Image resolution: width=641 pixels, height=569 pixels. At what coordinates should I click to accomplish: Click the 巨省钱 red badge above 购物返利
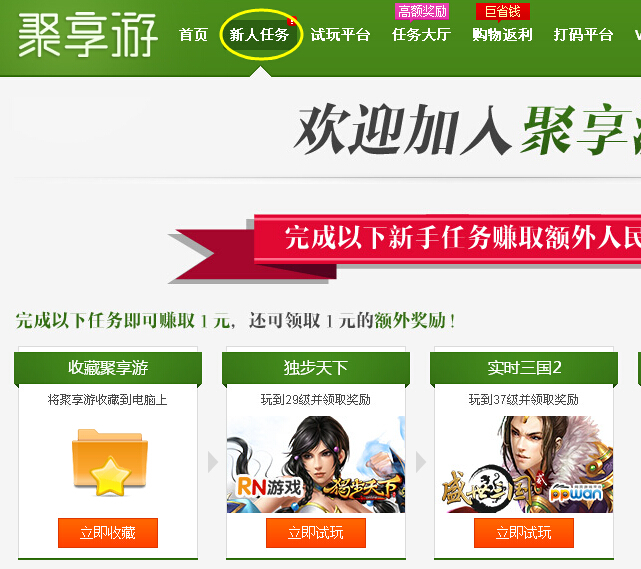(502, 11)
